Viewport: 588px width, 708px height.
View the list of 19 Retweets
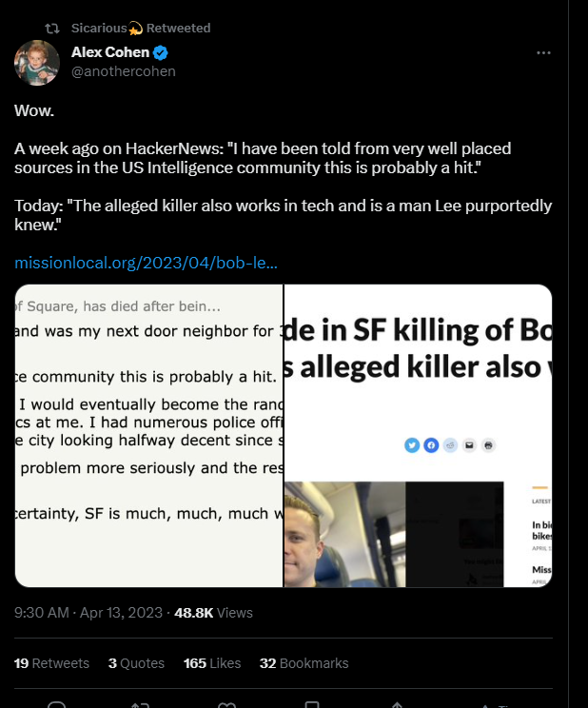click(51, 663)
